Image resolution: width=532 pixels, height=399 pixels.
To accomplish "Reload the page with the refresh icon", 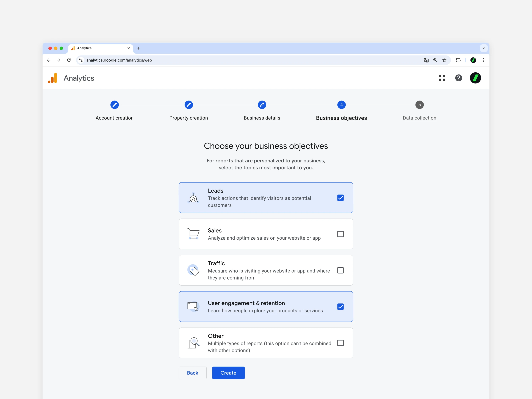I will [x=69, y=60].
